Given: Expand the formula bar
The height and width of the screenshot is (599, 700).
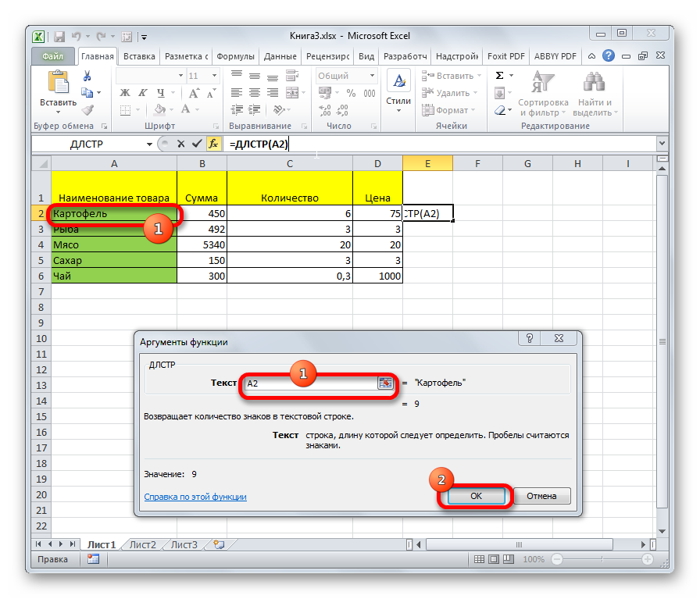Looking at the screenshot, I should [662, 144].
